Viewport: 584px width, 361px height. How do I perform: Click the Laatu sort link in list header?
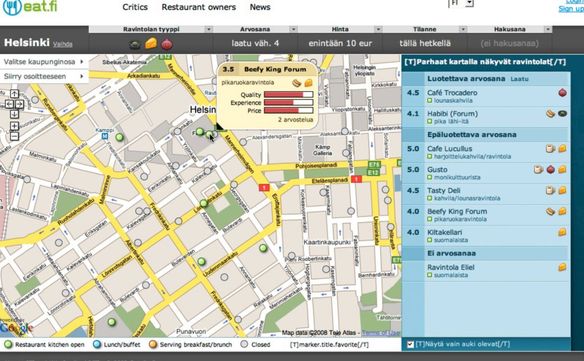[519, 79]
